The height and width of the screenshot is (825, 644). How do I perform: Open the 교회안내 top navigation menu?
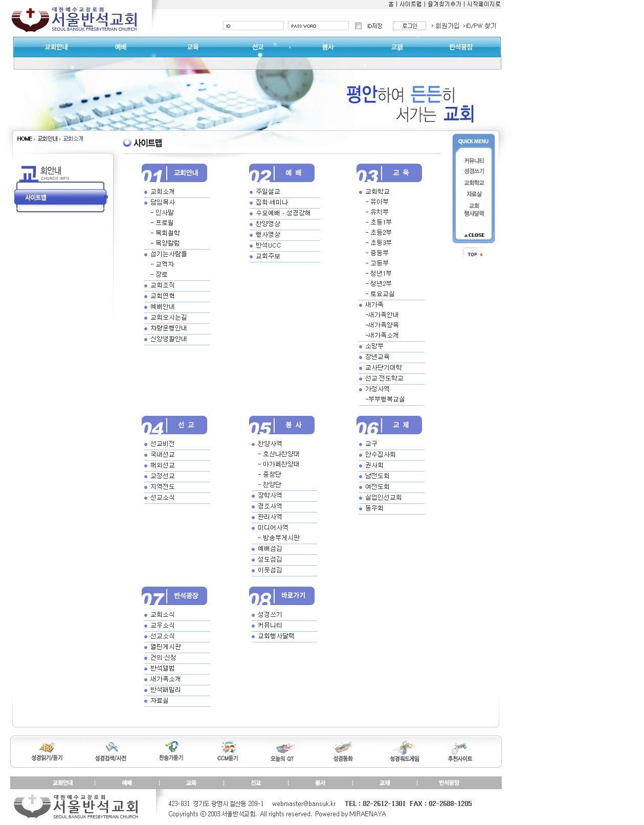(x=56, y=47)
